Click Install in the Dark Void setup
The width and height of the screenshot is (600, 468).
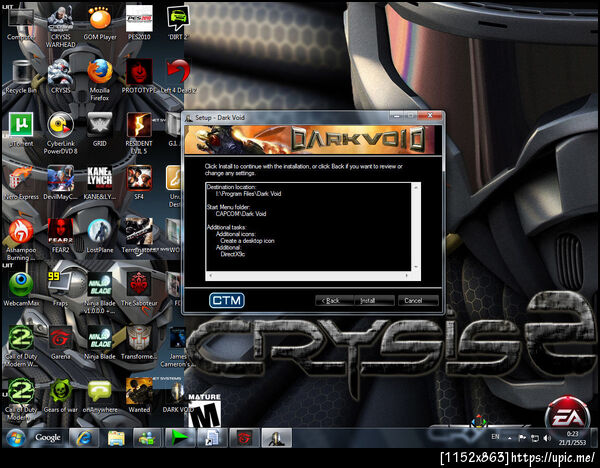tap(373, 300)
